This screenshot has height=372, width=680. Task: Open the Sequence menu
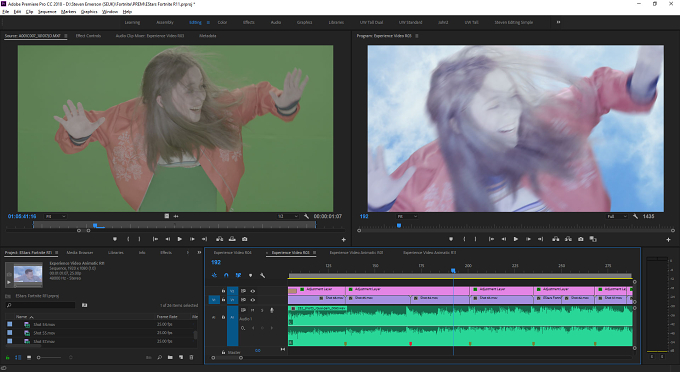click(x=47, y=12)
